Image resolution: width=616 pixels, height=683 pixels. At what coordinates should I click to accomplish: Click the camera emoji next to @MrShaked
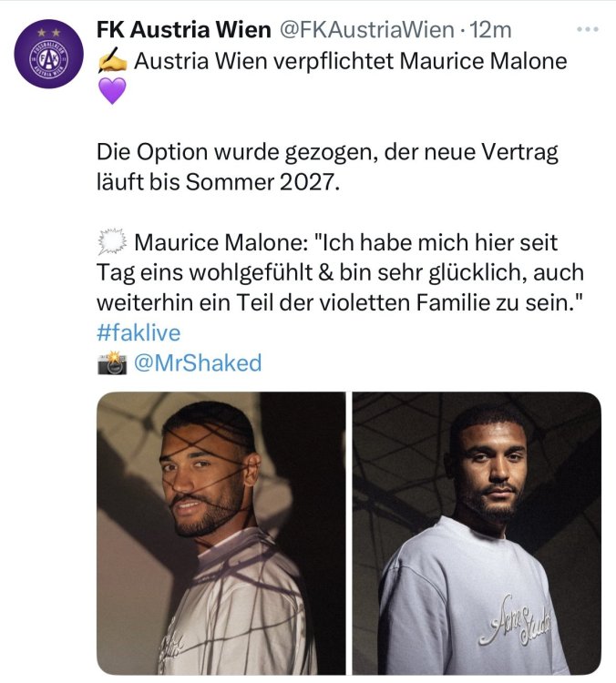[110, 363]
